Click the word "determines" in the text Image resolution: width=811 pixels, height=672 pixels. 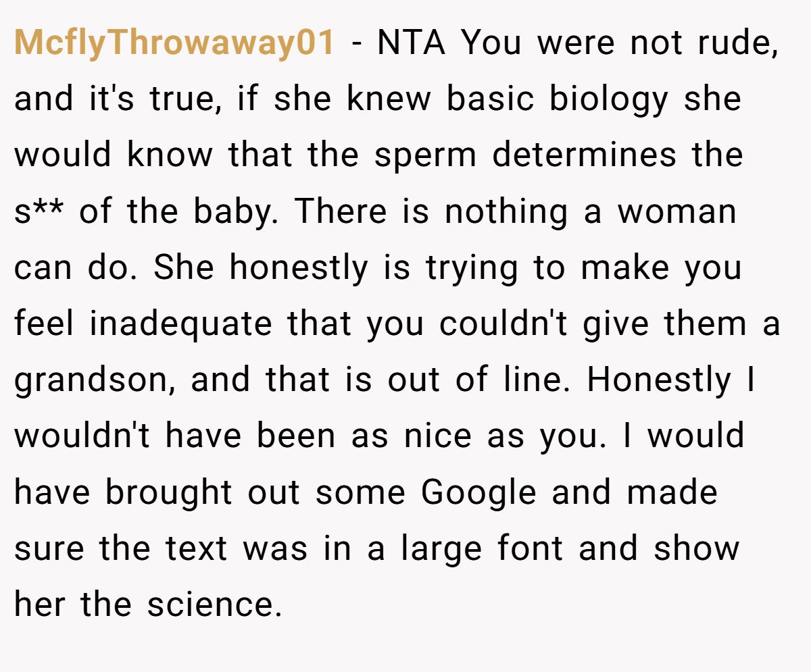click(x=584, y=155)
